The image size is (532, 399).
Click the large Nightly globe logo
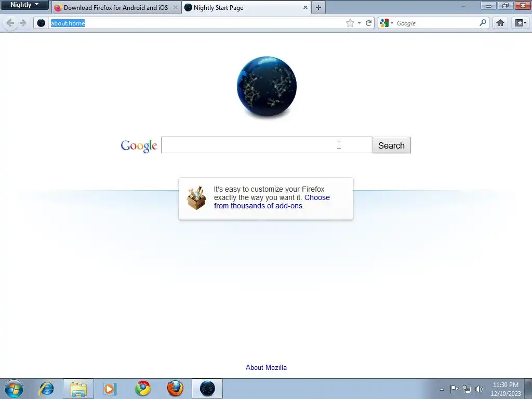pyautogui.click(x=267, y=87)
